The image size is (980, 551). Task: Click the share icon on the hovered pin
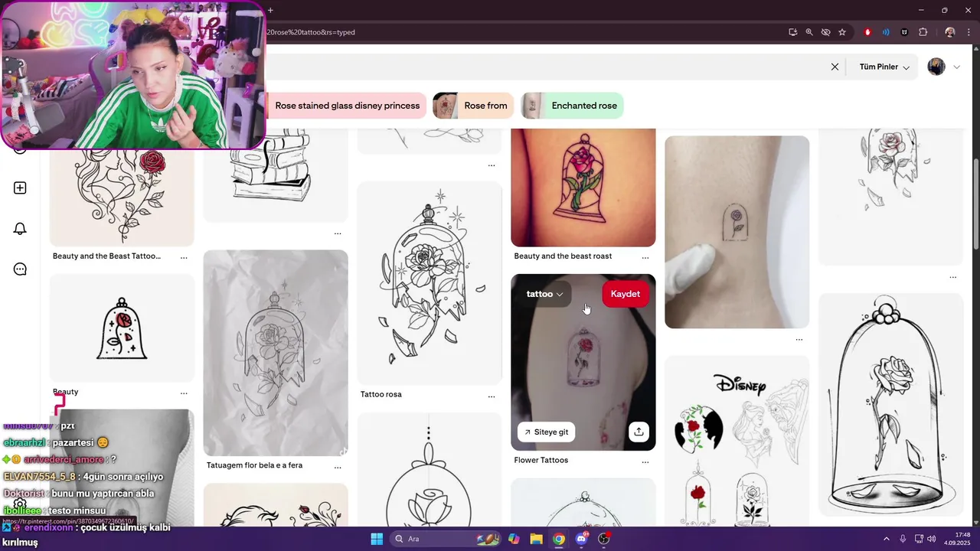pyautogui.click(x=639, y=432)
